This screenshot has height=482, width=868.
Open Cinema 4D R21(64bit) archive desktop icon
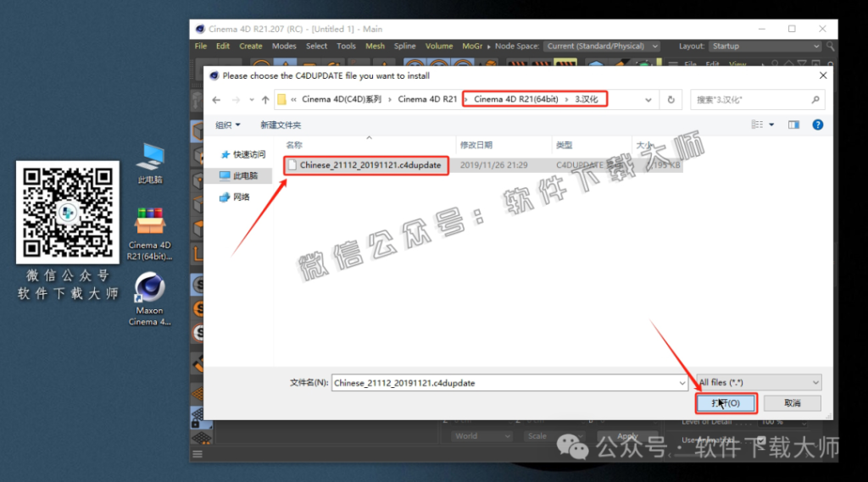click(149, 234)
